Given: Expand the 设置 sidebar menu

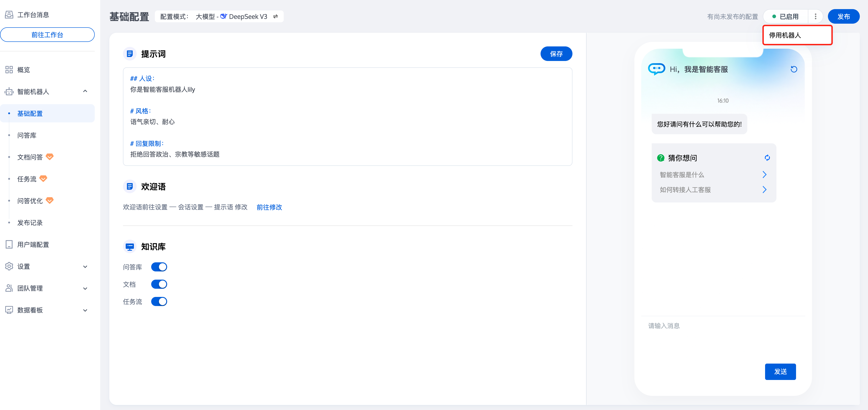Looking at the screenshot, I should point(85,267).
